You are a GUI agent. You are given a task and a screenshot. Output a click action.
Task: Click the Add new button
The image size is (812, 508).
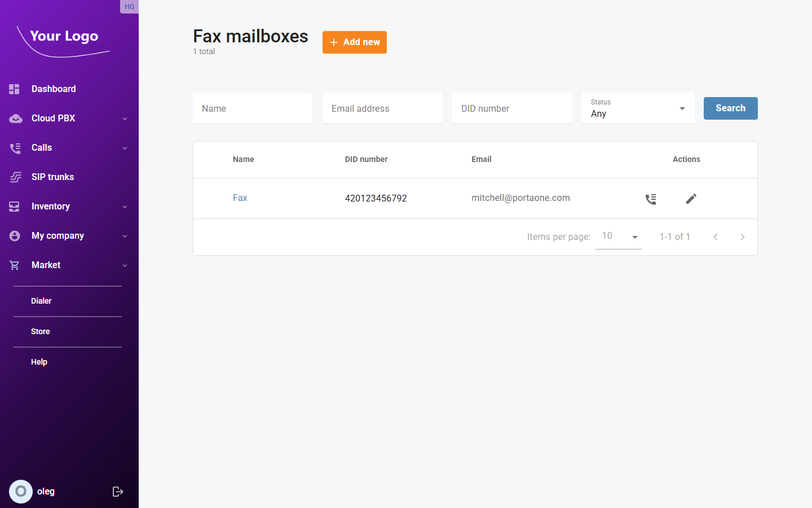[x=354, y=42]
